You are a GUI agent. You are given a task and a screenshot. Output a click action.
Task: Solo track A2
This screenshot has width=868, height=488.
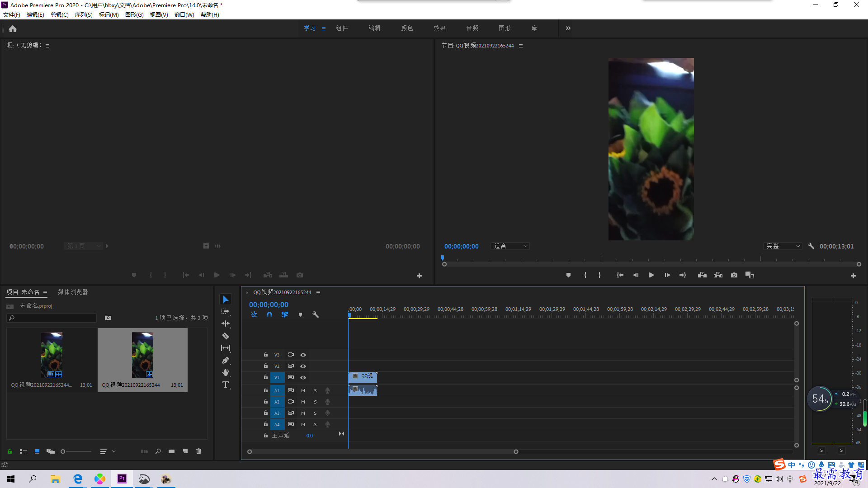315,402
